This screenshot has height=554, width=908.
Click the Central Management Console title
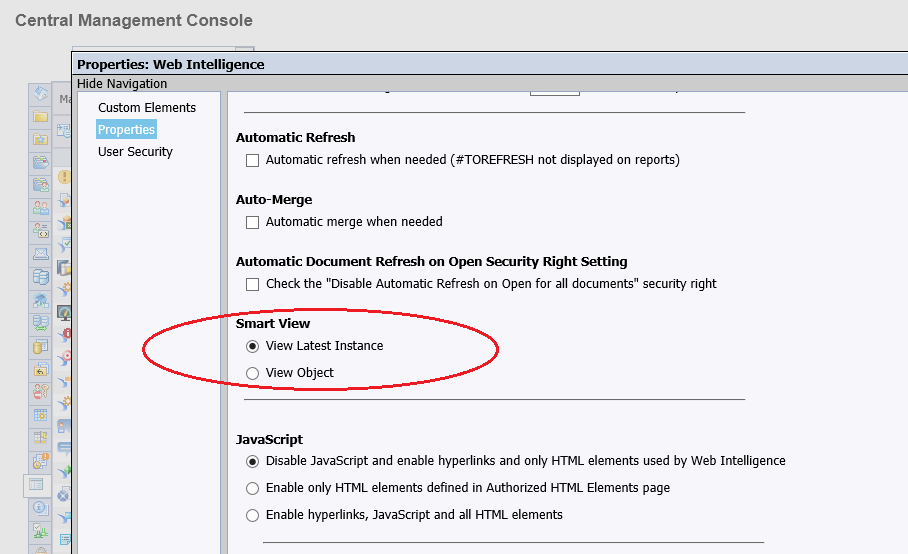coord(134,20)
